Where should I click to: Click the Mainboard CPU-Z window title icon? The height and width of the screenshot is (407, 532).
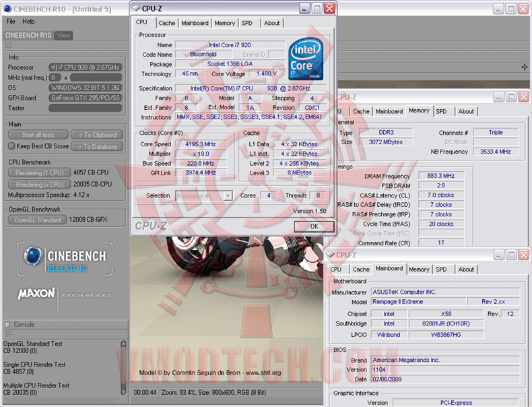pyautogui.click(x=330, y=255)
